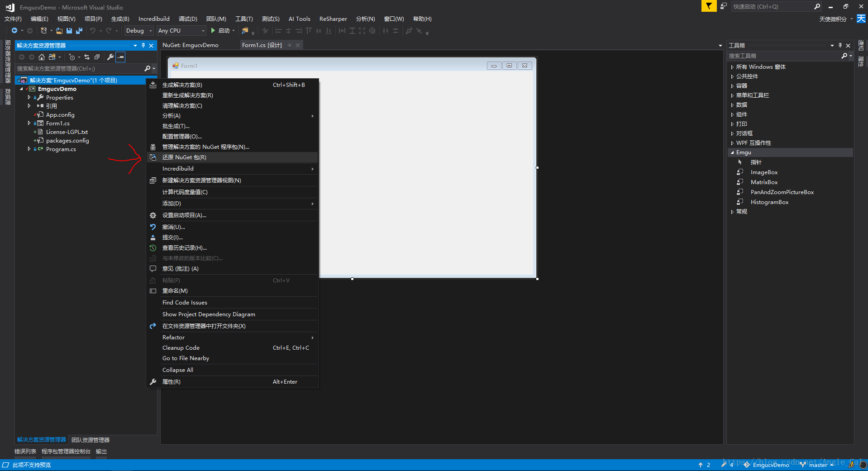Open the 文件(F) menu
868x471 pixels.
point(13,19)
